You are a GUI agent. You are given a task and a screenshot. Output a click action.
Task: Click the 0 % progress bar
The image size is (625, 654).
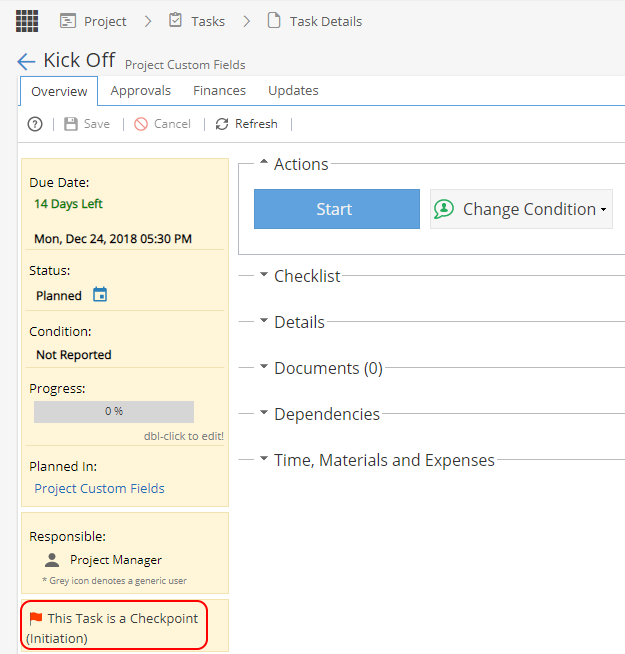[x=114, y=412]
